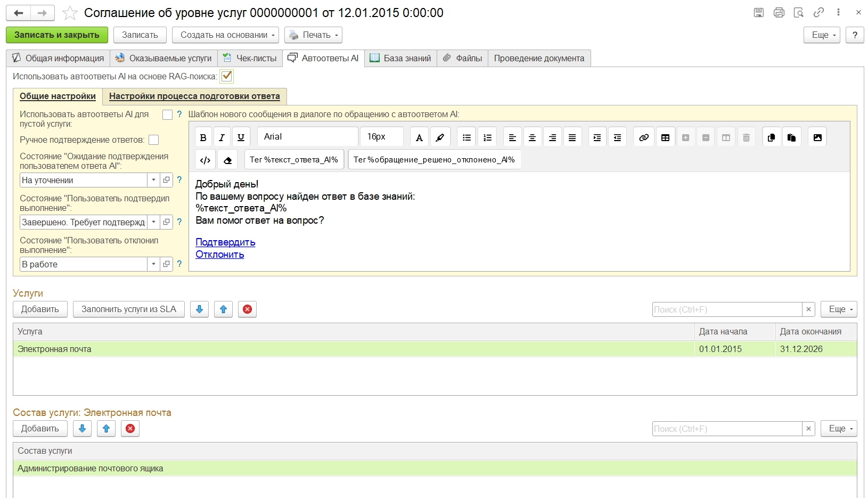Insert a hyperlink using the link icon

(644, 137)
